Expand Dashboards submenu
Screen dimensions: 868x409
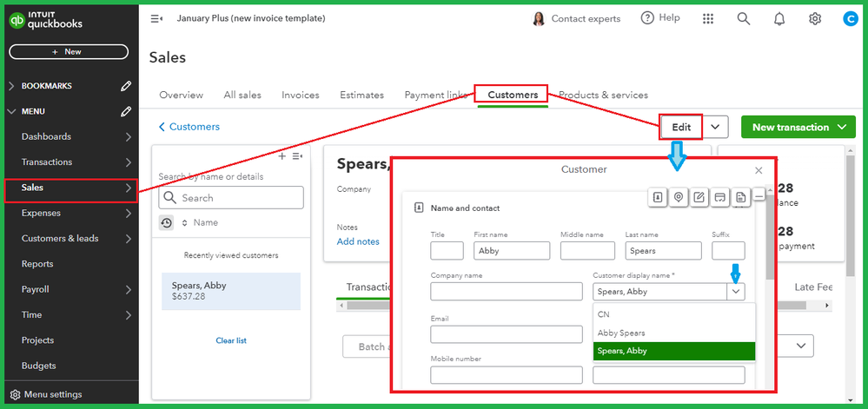pos(129,136)
